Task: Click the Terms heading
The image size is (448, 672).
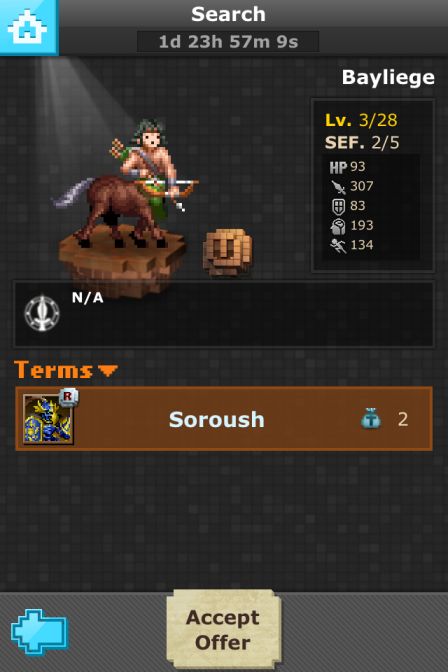Action: pyautogui.click(x=53, y=370)
